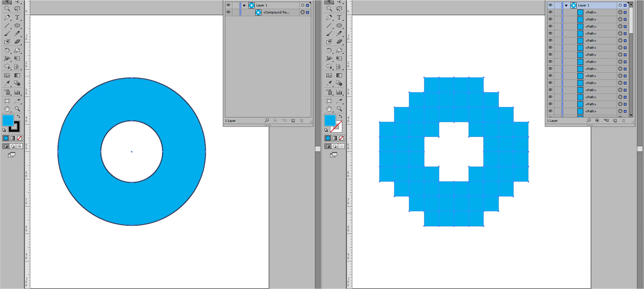Screen dimensions: 644x289
Task: Click the Layer 1 thumbnail in right panel
Action: (x=574, y=5)
